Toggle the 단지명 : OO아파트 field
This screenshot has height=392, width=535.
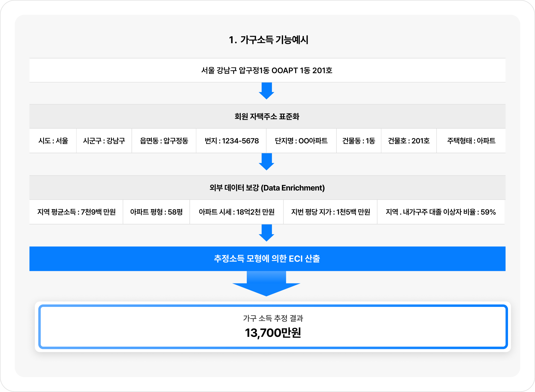301,141
